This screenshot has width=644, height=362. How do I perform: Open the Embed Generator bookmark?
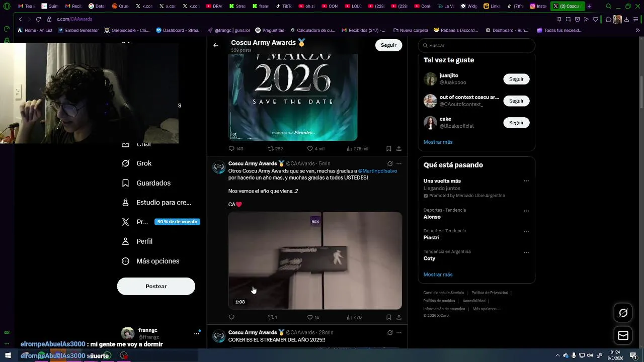[x=78, y=30]
